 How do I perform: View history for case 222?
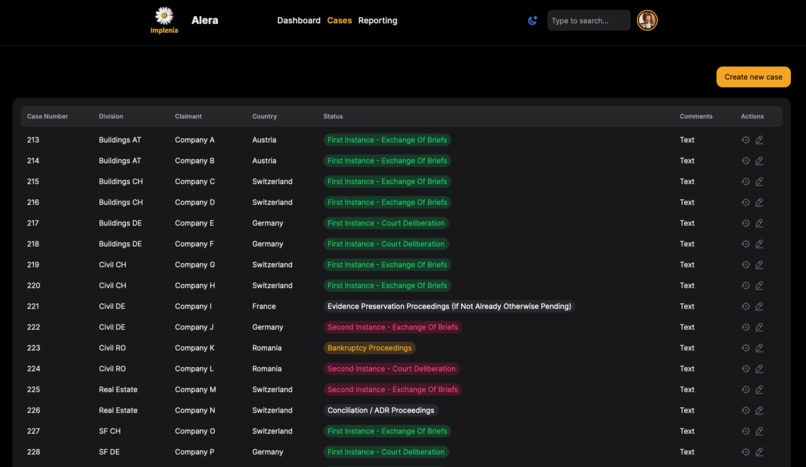745,327
